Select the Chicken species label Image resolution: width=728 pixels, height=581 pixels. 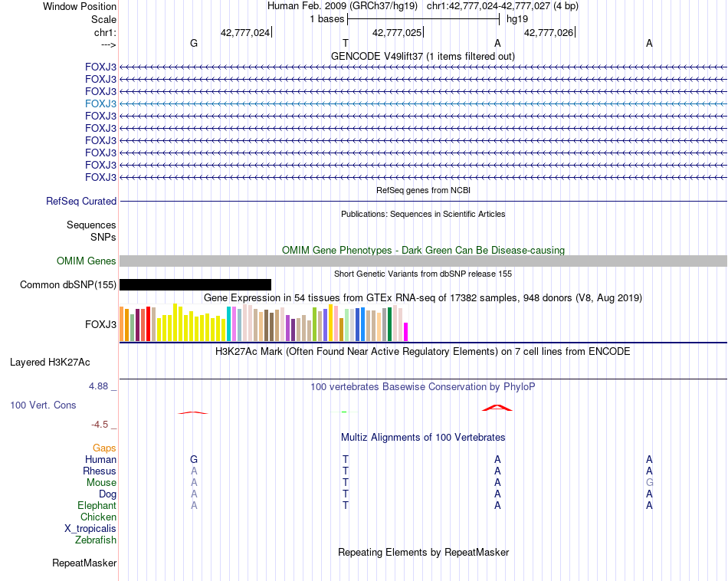98,517
